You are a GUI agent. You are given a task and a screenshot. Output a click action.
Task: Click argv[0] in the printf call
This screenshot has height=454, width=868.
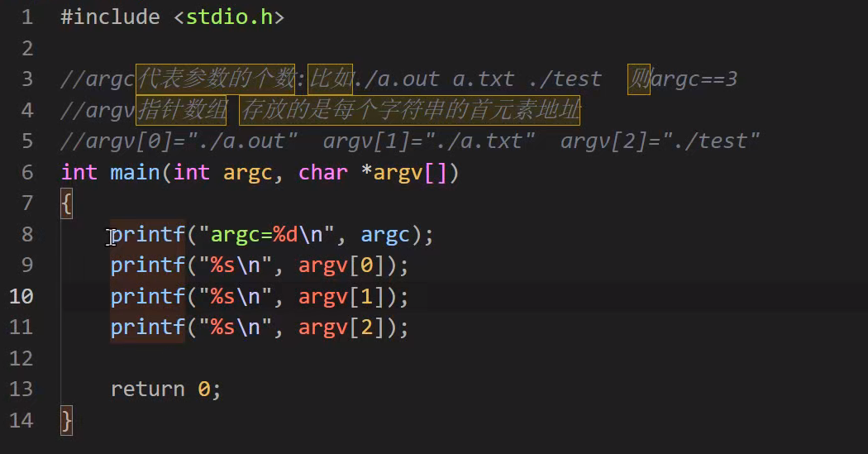pos(341,265)
